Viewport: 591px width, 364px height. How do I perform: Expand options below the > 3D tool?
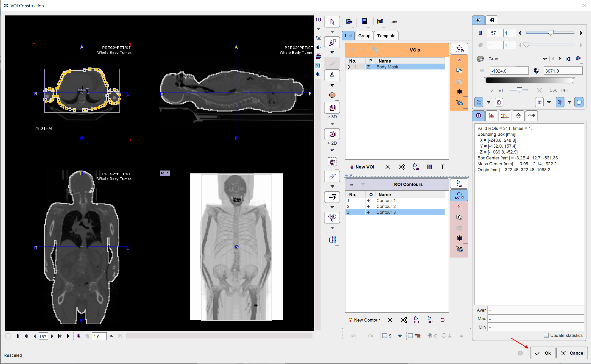click(x=332, y=124)
